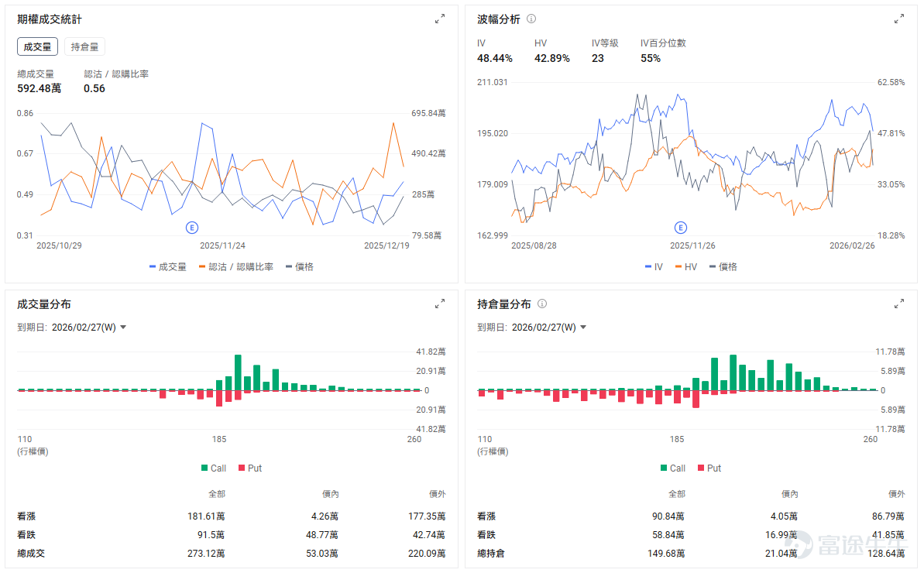Screen dimensions: 924x573
Task: Click the longest red Put bar in 持倉量分布
Action: 696,400
